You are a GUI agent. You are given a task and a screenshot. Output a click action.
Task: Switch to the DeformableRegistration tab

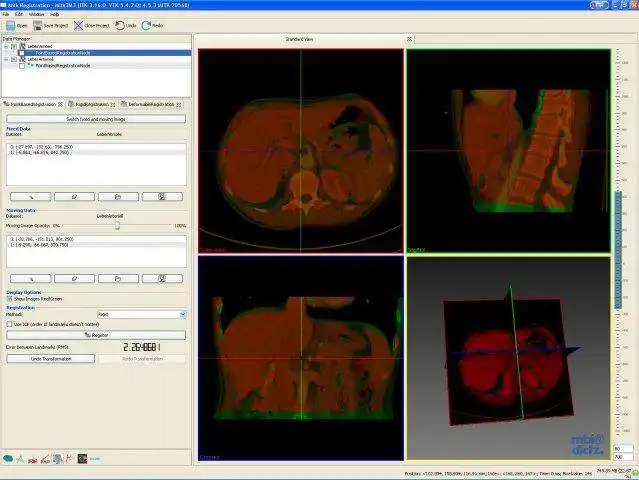coord(151,104)
